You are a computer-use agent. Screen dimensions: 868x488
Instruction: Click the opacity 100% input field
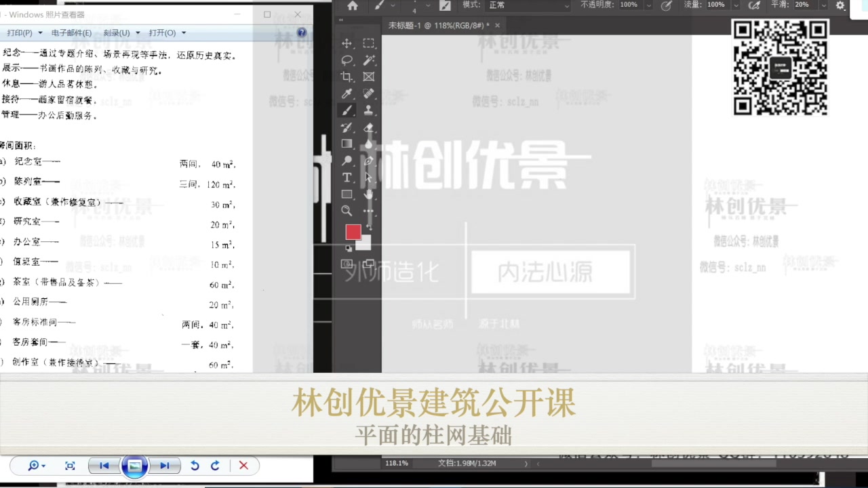tap(629, 5)
